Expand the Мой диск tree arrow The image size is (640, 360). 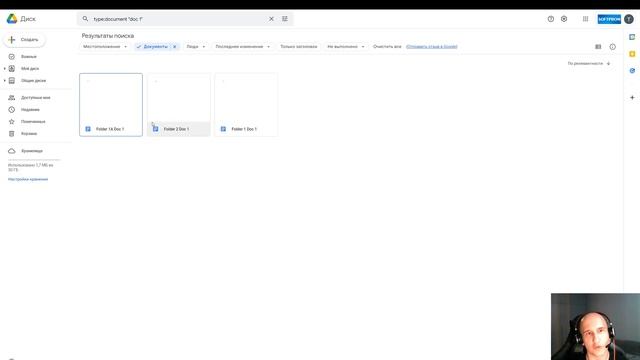coord(4,69)
